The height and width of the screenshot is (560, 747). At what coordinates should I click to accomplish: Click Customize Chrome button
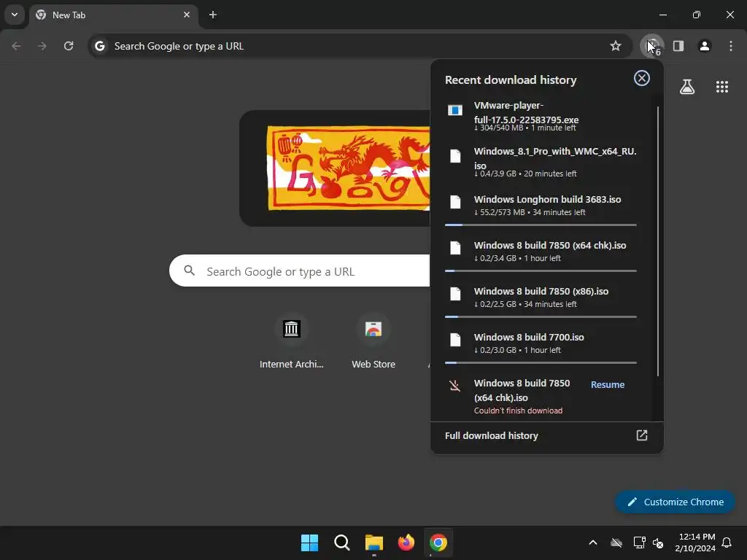(x=675, y=502)
